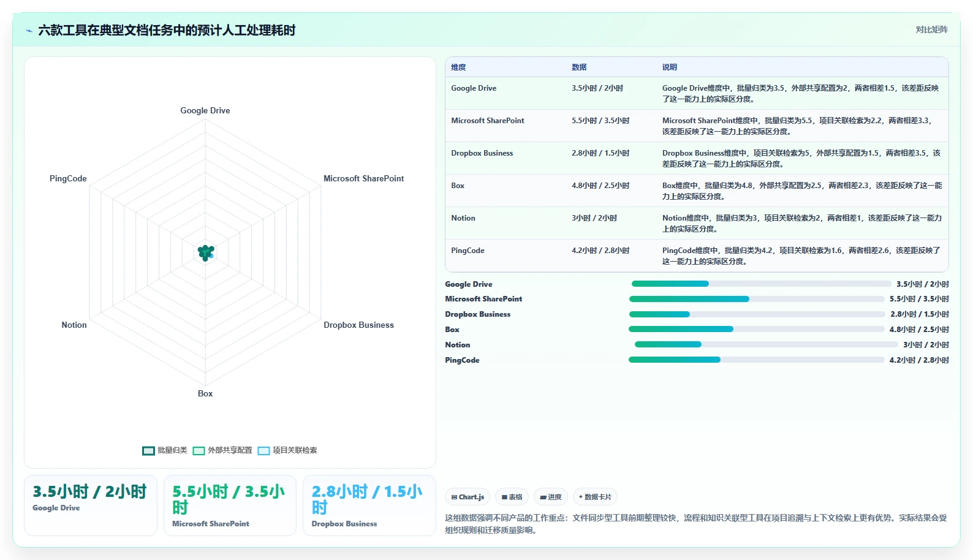Click the 进度 tag chip
Image resolution: width=973 pixels, height=560 pixels.
551,497
